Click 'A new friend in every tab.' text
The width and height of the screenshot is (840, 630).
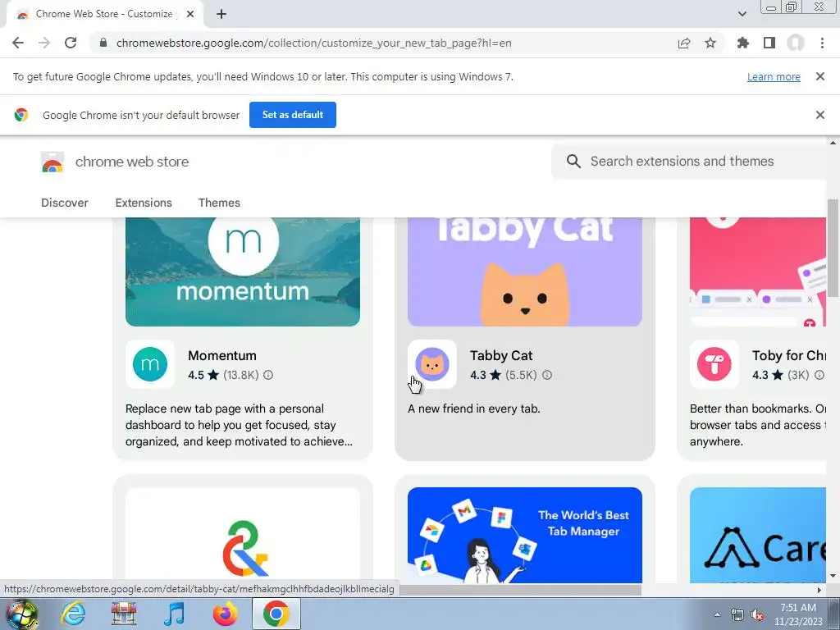click(473, 409)
